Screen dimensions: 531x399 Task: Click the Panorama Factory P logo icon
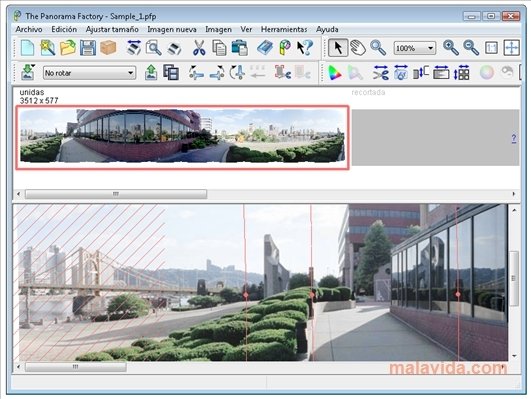pos(285,48)
